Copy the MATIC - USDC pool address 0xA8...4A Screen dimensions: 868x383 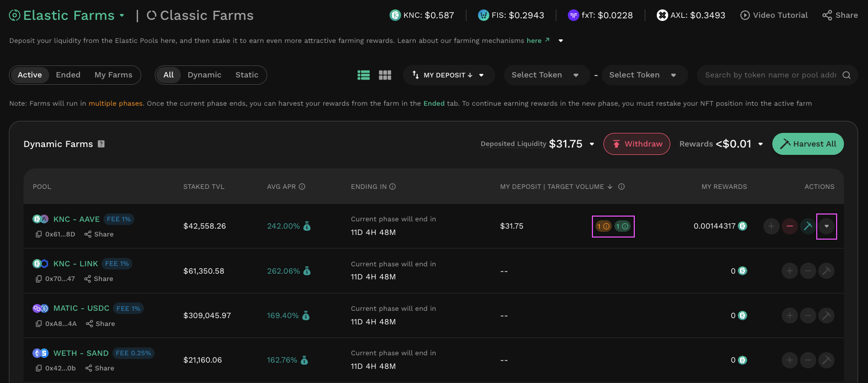[39, 324]
